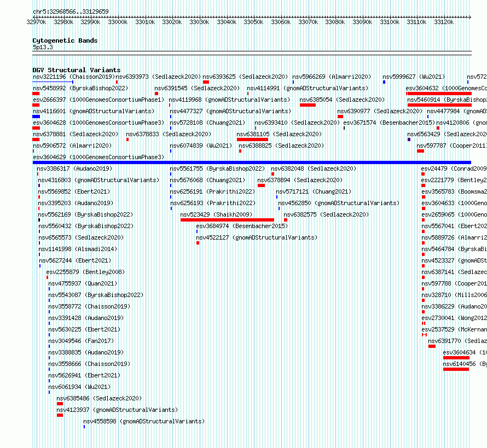The image size is (487, 448).
Task: Select nsv4477327 gnomADStructuralVariants label
Action: [x=230, y=111]
